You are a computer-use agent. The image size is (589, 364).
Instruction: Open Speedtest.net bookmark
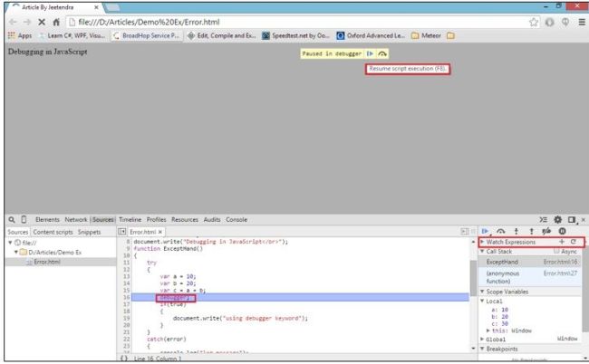pyautogui.click(x=295, y=35)
